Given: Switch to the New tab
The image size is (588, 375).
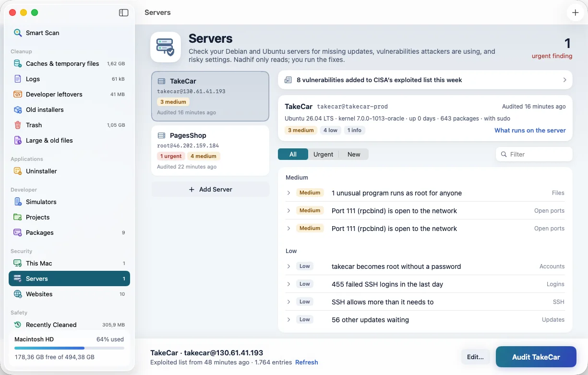Looking at the screenshot, I should (x=354, y=154).
